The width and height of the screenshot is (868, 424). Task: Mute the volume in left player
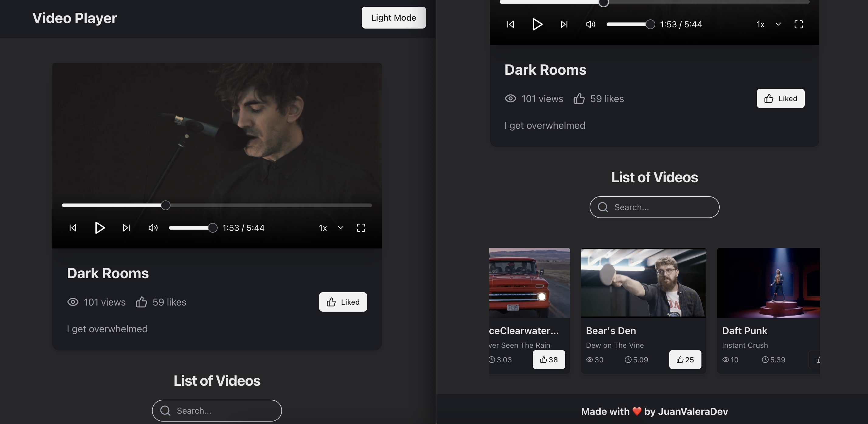coord(153,228)
